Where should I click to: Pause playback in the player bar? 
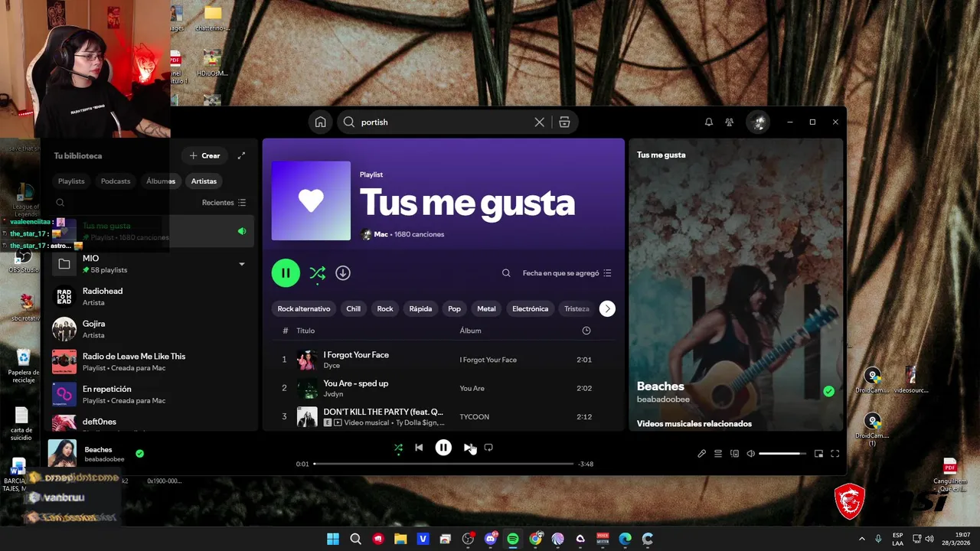(x=443, y=448)
